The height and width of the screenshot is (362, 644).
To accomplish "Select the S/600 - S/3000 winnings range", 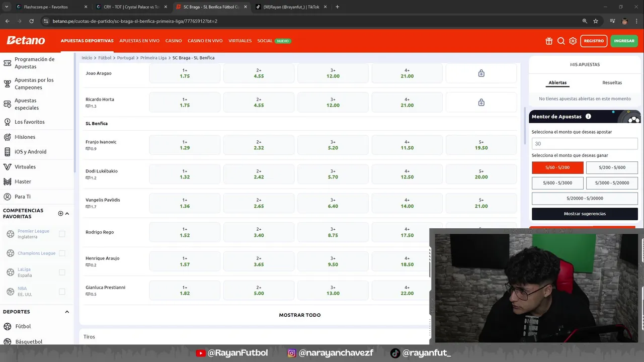I will pos(557,183).
